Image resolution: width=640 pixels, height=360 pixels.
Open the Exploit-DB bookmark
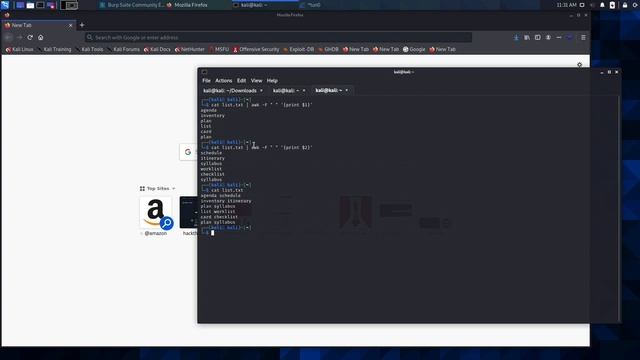[299, 49]
